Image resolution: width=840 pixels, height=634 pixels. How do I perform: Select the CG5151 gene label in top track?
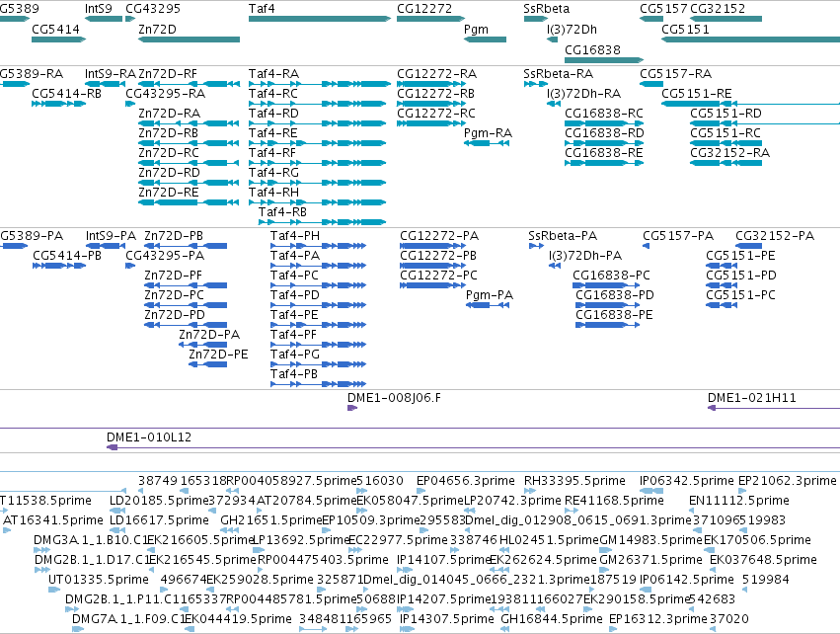685,30
